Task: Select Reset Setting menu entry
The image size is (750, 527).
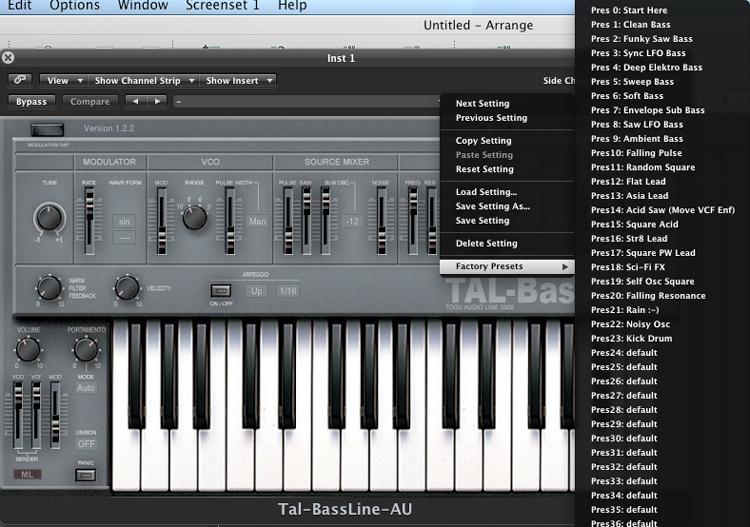Action: [x=485, y=169]
